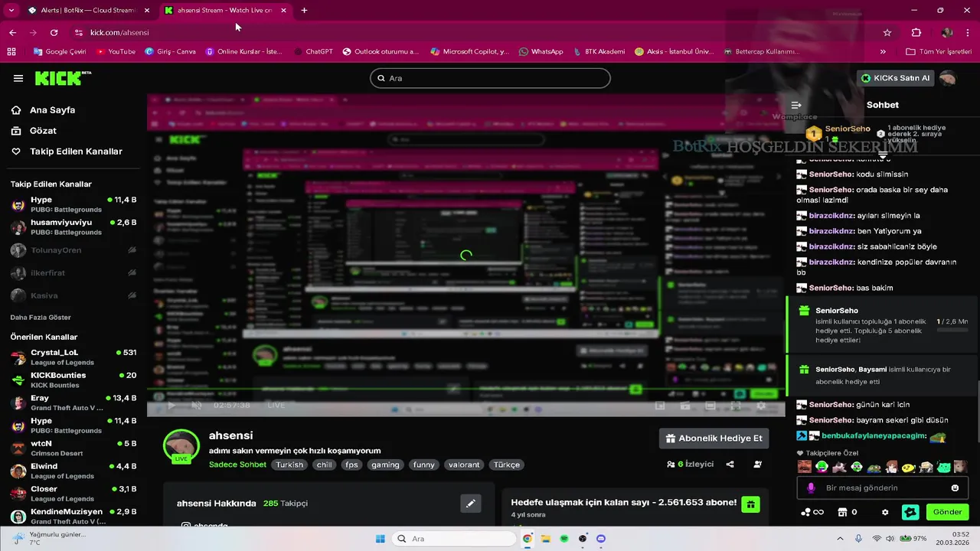Click channel points infinity icon
980x551 pixels.
click(812, 512)
